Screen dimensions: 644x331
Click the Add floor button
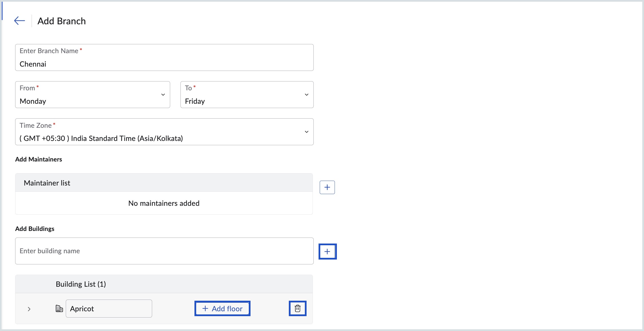222,308
